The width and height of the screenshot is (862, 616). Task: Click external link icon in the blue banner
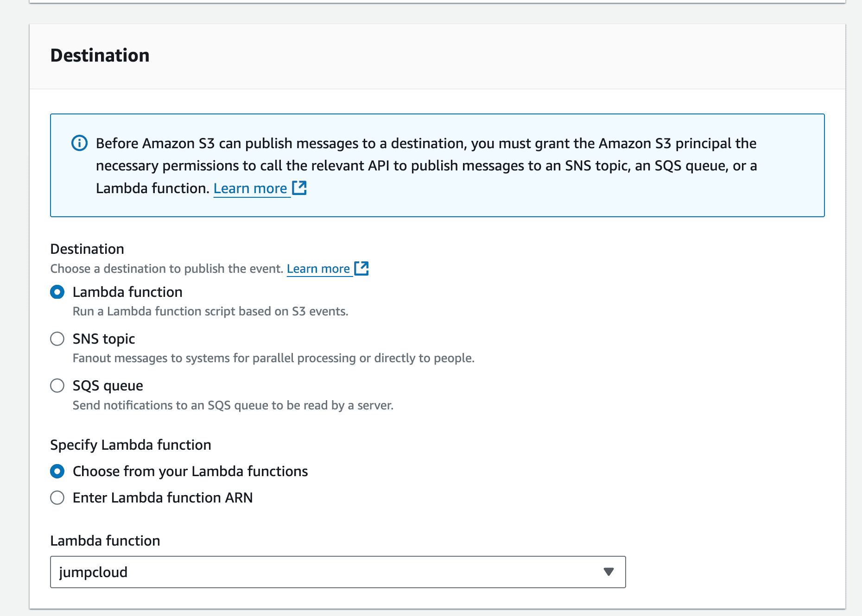pos(299,188)
